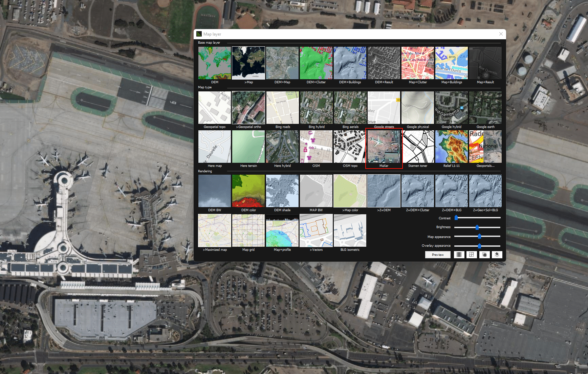
Task: Select the Bing aerials map type
Action: 350,107
